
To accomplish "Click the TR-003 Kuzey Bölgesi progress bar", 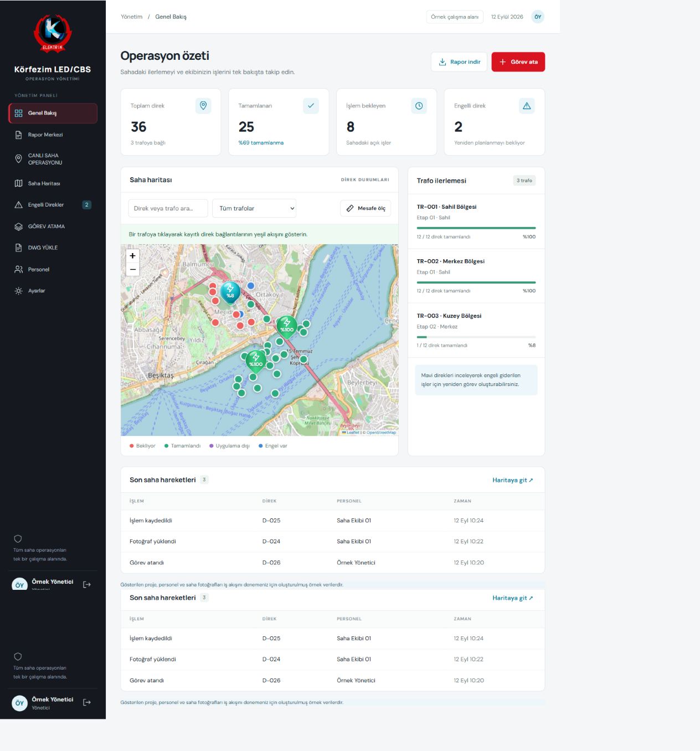I will pyautogui.click(x=476, y=337).
